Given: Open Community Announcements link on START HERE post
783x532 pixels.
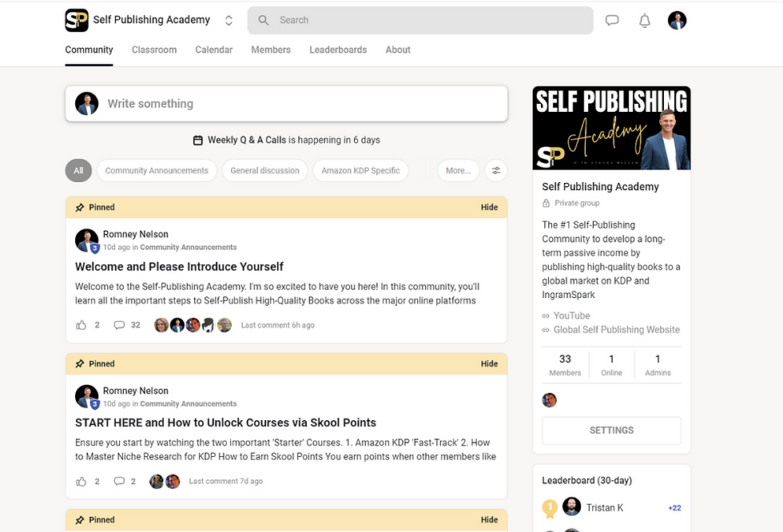Looking at the screenshot, I should click(x=189, y=403).
